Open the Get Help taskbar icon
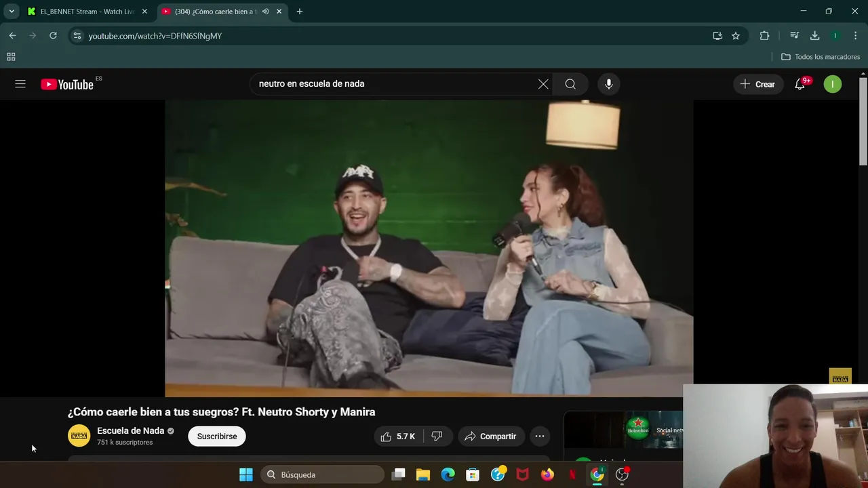868x488 pixels. coord(498,474)
